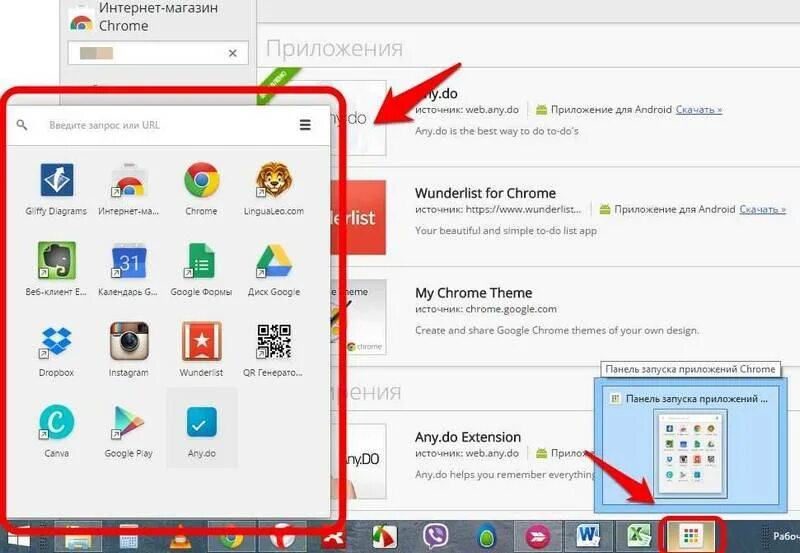Image resolution: width=800 pixels, height=553 pixels.
Task: Open Any.do app in launcher grid
Action: click(x=202, y=422)
